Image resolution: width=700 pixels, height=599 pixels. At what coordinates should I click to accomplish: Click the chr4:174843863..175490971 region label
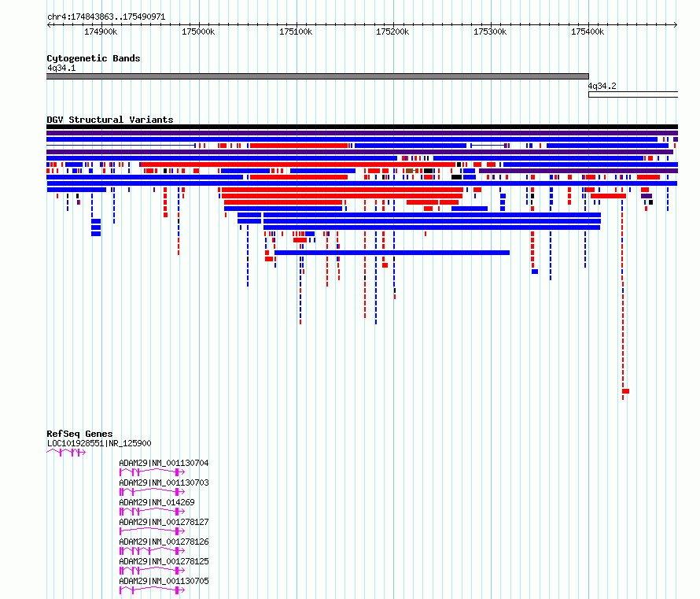106,17
